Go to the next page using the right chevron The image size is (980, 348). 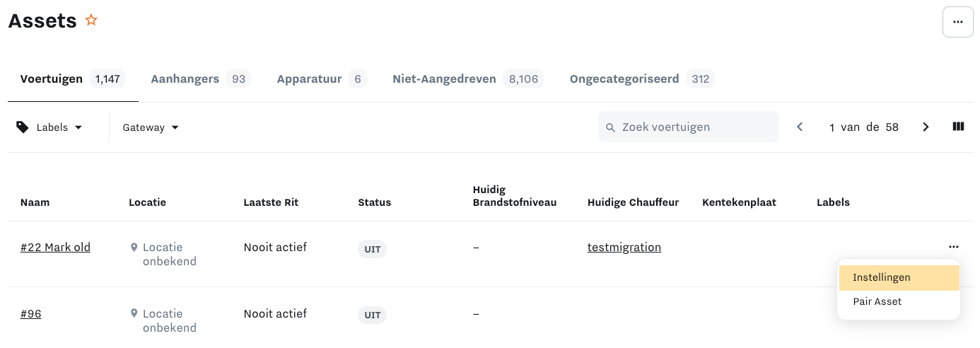coord(926,127)
